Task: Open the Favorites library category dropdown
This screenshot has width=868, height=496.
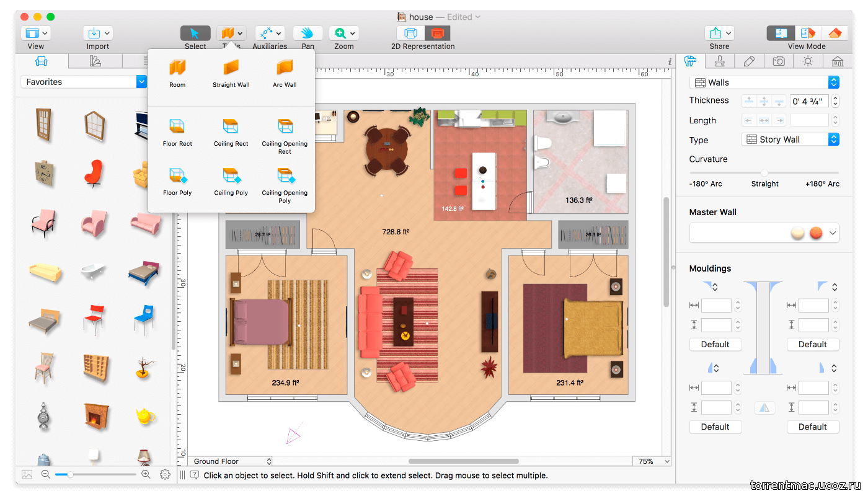Action: tap(84, 82)
